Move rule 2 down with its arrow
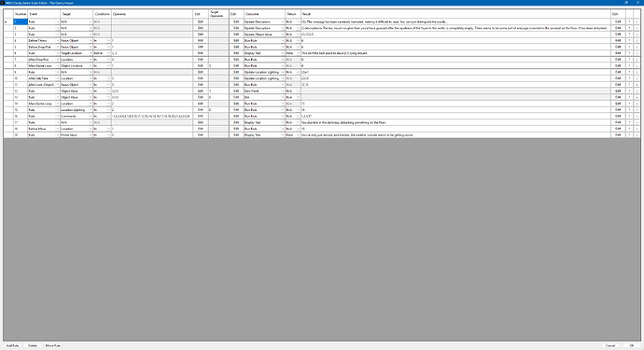Viewport: 644px width, 350px height. click(x=637, y=28)
